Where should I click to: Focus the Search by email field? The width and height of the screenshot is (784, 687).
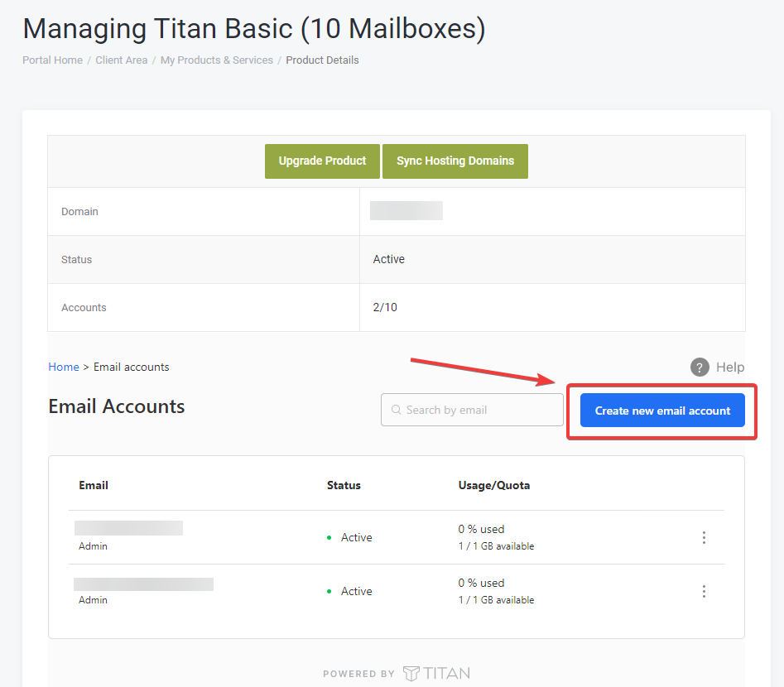[x=472, y=410]
